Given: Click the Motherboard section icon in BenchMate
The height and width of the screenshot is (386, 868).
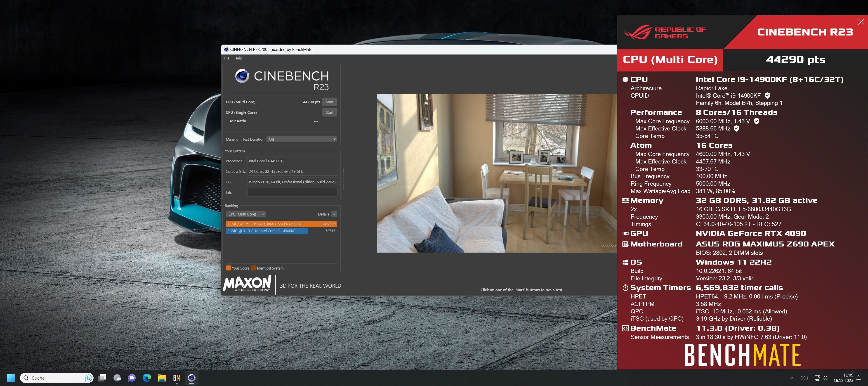Looking at the screenshot, I should pyautogui.click(x=623, y=244).
